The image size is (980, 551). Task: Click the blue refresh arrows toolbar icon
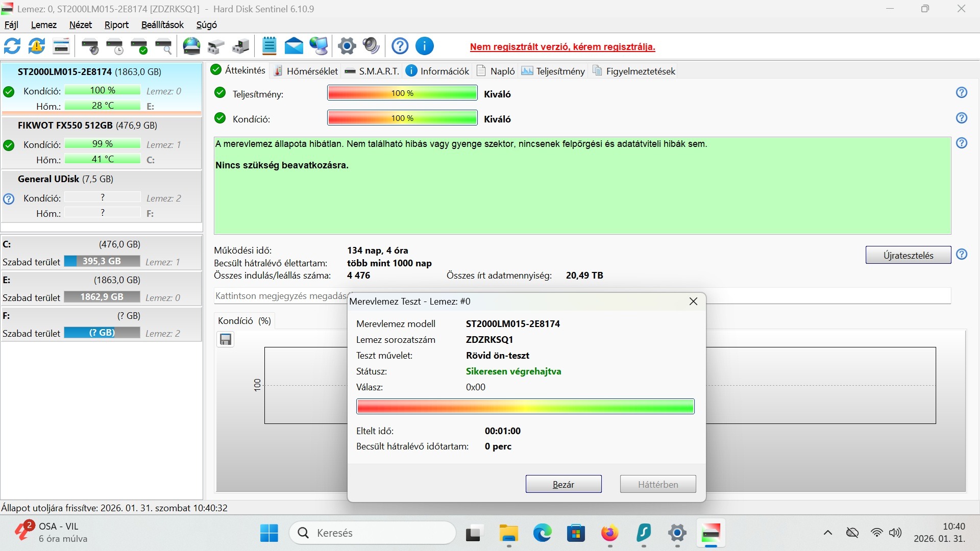(12, 46)
